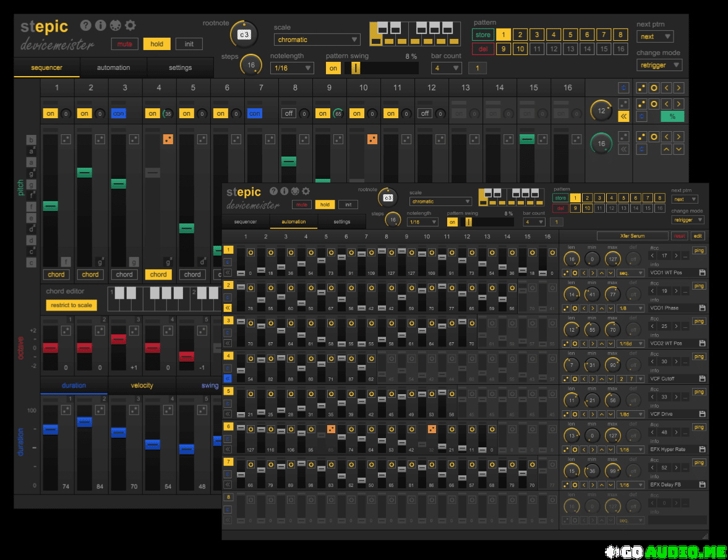Shift pitch lane down with down arrow

point(679,150)
